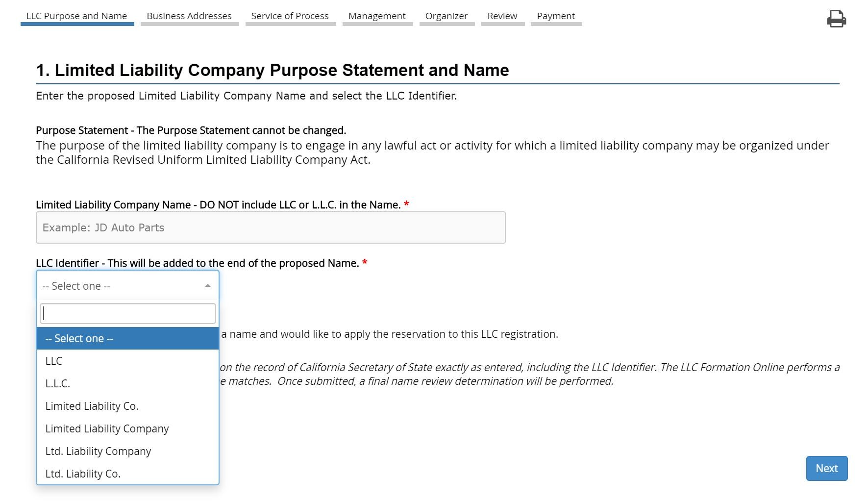Go to the Management tab
Screen dimensions: 868x503
(377, 16)
